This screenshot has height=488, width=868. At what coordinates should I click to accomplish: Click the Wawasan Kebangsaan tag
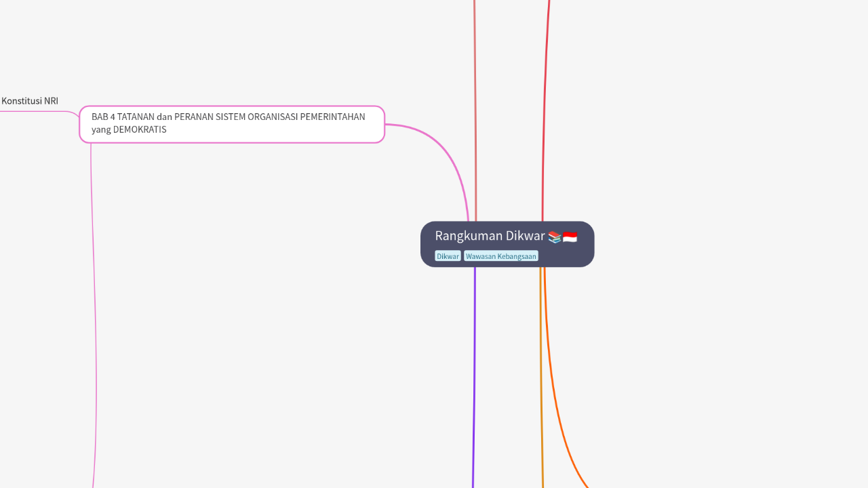[501, 256]
